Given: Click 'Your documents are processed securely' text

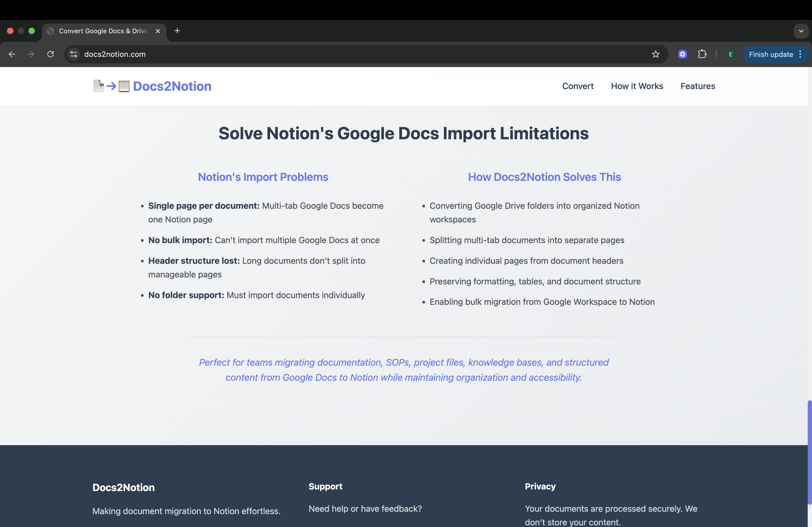Looking at the screenshot, I should coord(611,515).
